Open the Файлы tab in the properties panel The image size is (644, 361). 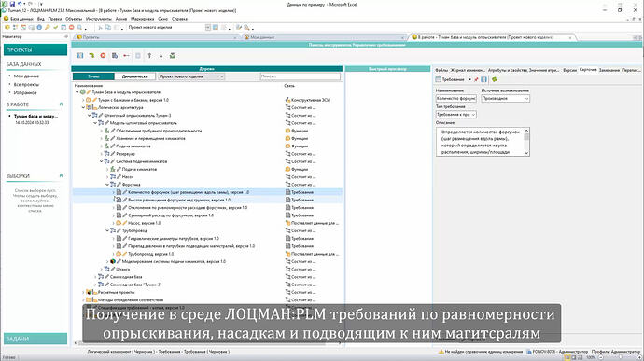pos(441,70)
